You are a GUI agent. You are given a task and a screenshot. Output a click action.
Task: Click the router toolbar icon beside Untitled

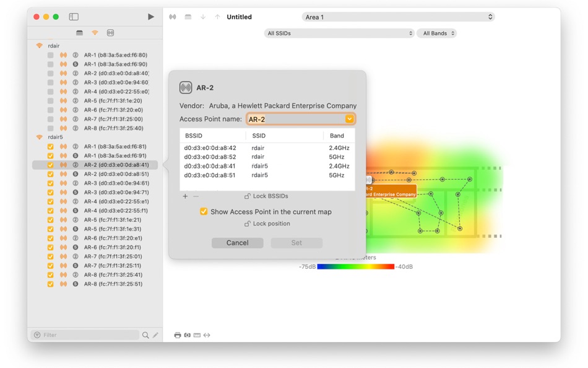[x=188, y=17]
